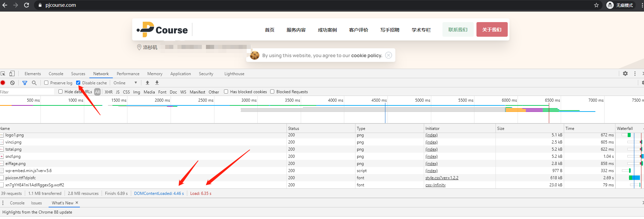Viewport: 644px width, 219px height.
Task: Click the import HAR file upload arrow
Action: [x=147, y=83]
